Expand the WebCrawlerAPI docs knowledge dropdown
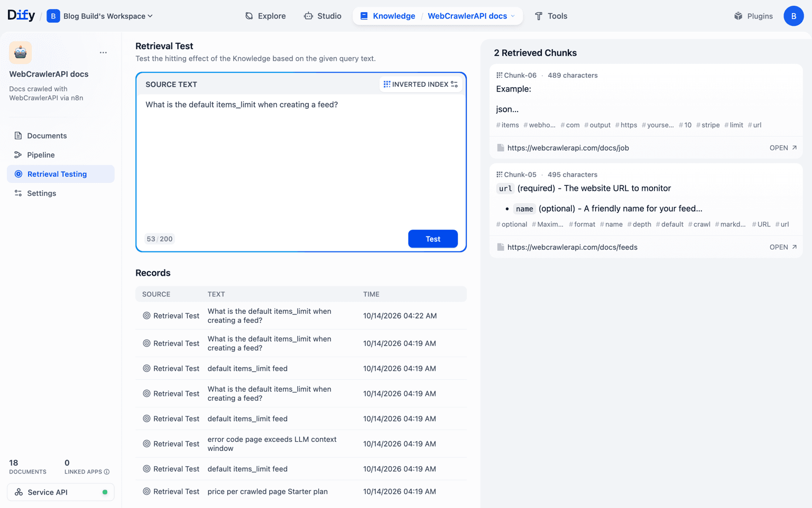Screen dimensions: 812x508 pos(471,16)
